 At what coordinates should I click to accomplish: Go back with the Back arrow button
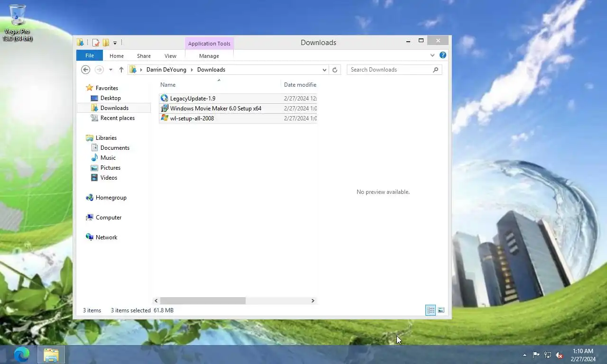coord(85,70)
